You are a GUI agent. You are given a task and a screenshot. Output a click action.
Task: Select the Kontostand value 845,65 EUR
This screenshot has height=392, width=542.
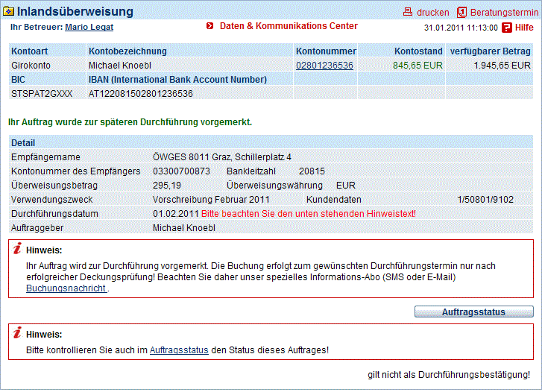(x=417, y=66)
